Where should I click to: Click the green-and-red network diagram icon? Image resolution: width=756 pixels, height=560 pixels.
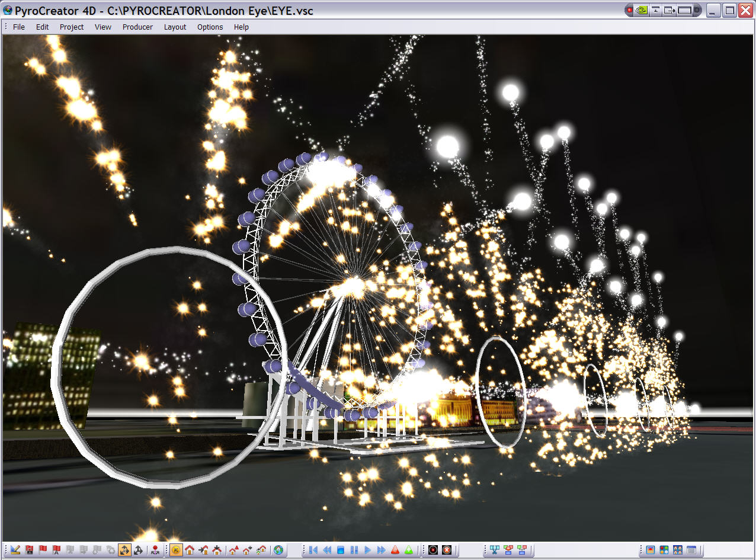pos(522,550)
